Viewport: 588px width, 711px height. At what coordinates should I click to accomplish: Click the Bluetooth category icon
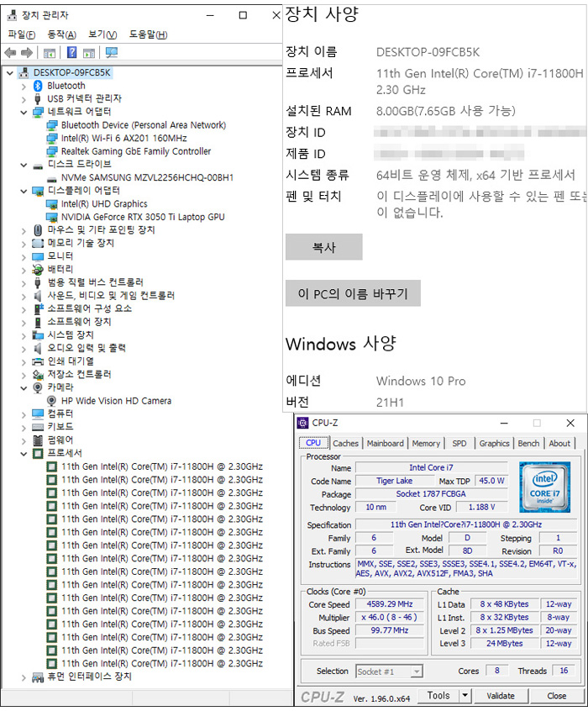click(x=38, y=86)
